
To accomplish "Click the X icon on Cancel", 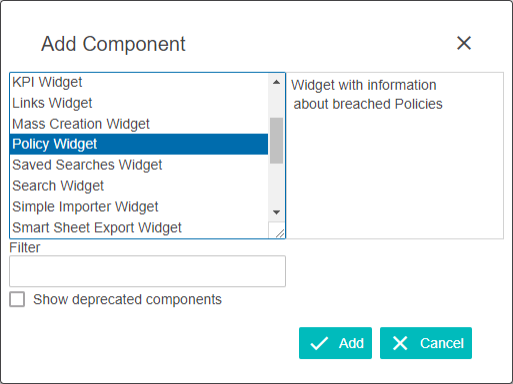I will [x=400, y=343].
